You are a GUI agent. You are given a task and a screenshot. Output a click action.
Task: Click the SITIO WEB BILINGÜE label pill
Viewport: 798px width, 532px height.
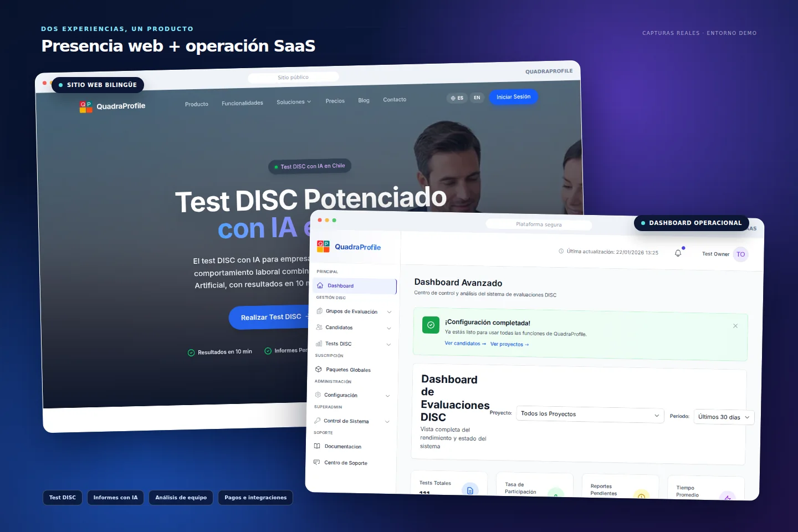[98, 85]
